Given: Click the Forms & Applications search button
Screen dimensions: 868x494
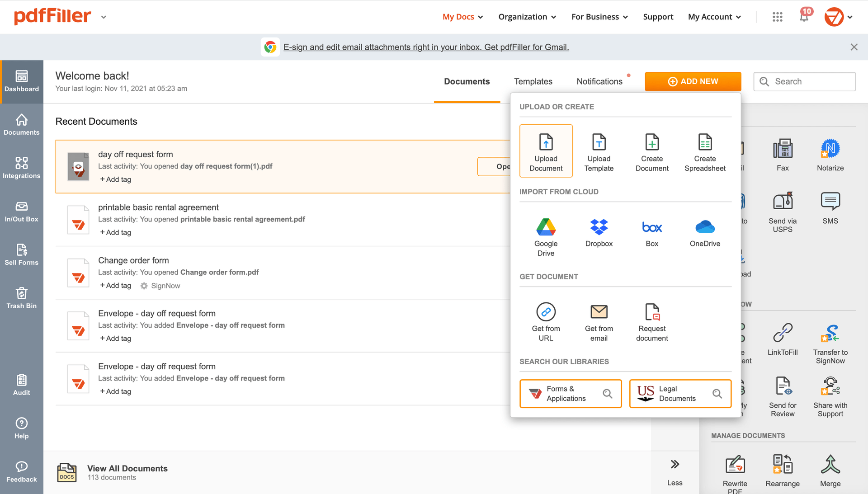Looking at the screenshot, I should click(x=607, y=393).
